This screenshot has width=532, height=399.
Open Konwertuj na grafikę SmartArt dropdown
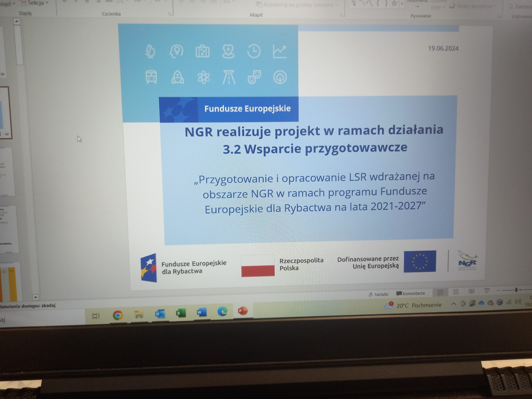point(298,5)
